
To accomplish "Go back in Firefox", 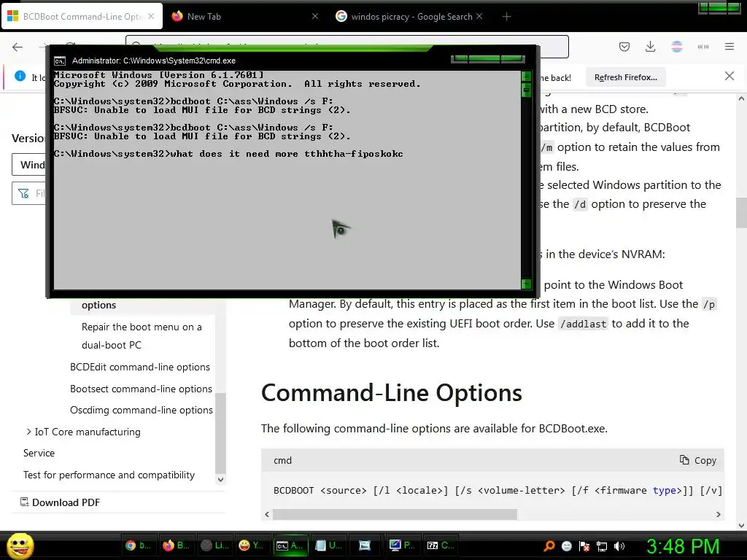I will 18,47.
